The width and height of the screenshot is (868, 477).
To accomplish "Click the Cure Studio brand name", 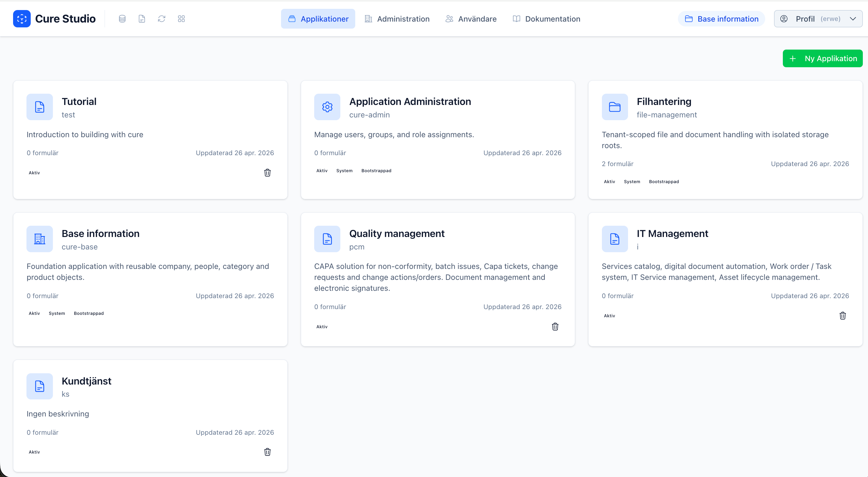I will pyautogui.click(x=65, y=19).
